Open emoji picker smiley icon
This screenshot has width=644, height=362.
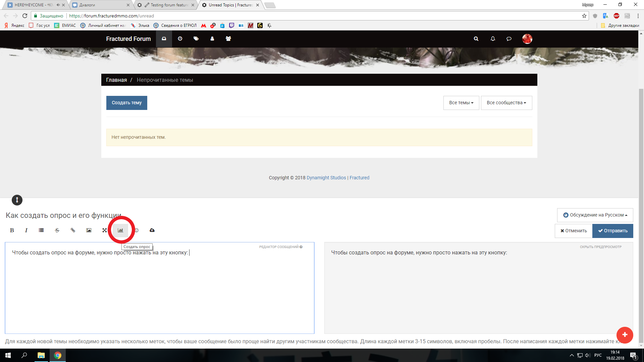pos(137,230)
